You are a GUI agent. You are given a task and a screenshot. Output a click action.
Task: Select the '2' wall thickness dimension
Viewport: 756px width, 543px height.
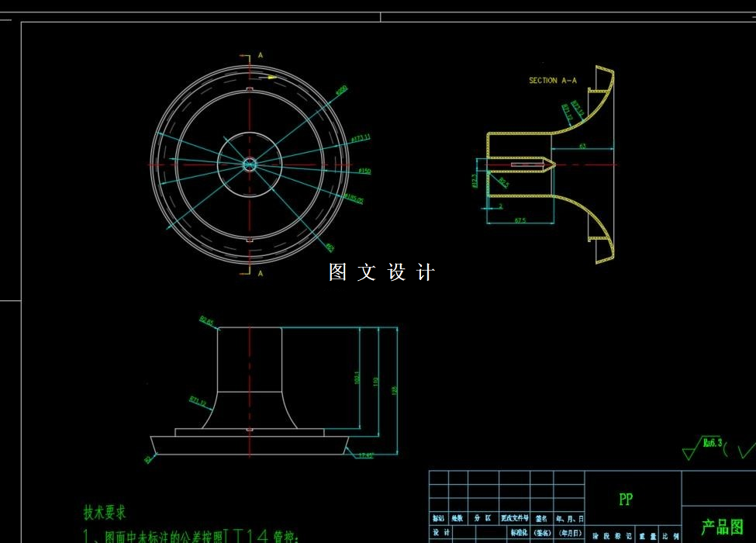pyautogui.click(x=500, y=206)
